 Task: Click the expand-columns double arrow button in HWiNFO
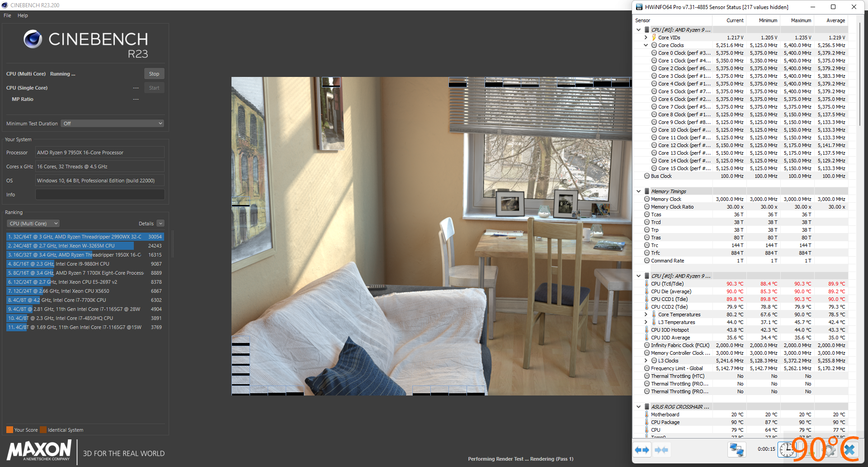(642, 450)
